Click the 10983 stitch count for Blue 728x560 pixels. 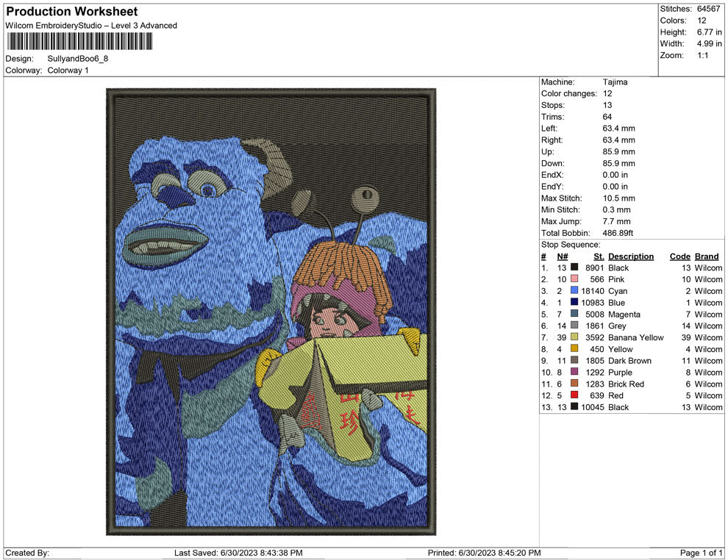coord(593,303)
